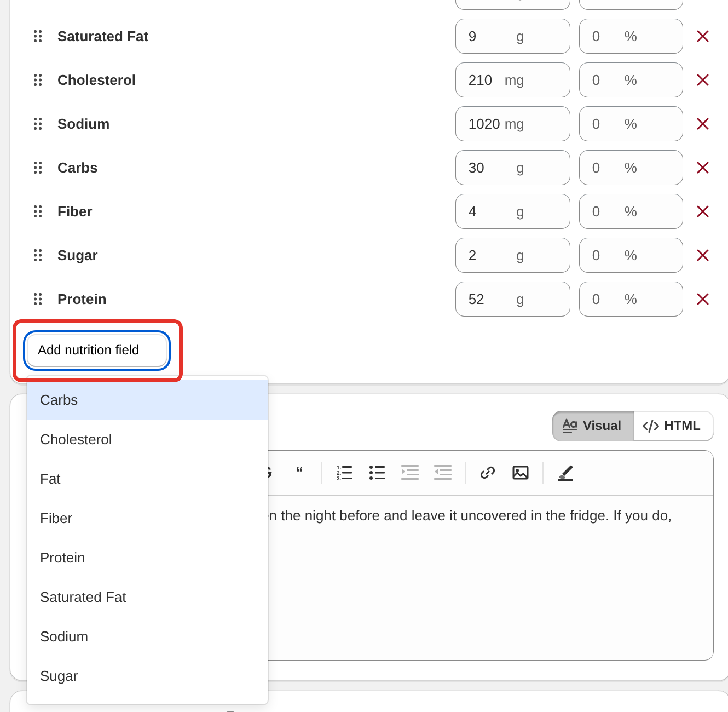728x712 pixels.
Task: Insert an image in the editor
Action: pyautogui.click(x=521, y=473)
